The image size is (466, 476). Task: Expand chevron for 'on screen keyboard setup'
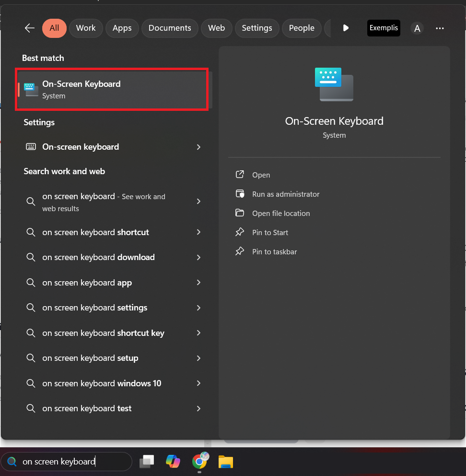pos(198,358)
